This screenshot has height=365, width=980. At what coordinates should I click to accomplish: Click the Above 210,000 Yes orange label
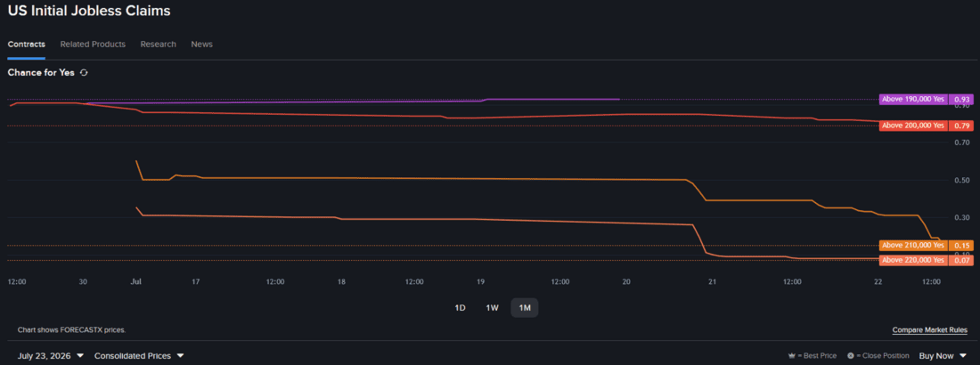pyautogui.click(x=913, y=245)
